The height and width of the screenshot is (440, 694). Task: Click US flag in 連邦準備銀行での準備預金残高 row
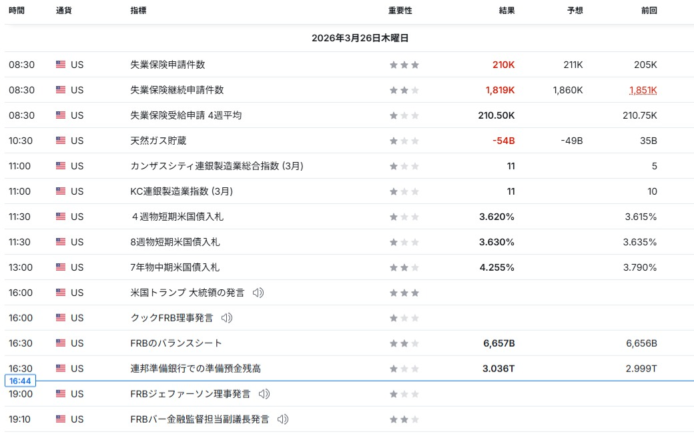(61, 369)
